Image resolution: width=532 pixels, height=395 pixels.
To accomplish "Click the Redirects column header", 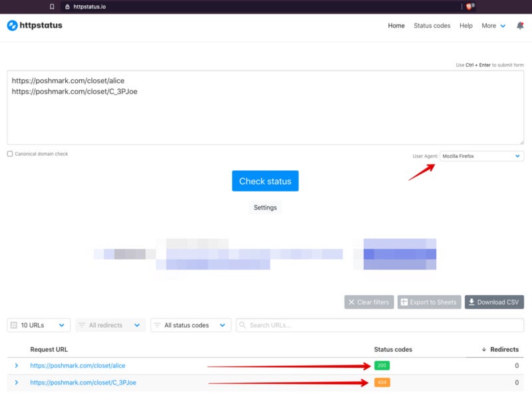I will tap(504, 349).
